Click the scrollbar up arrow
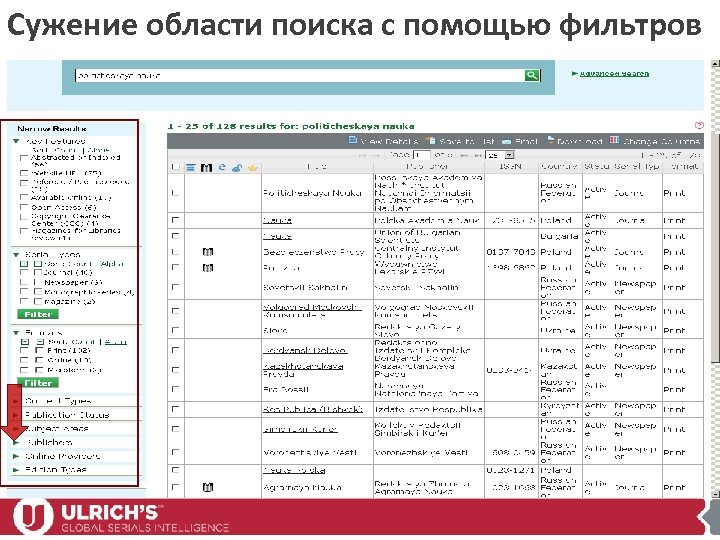 point(715,64)
